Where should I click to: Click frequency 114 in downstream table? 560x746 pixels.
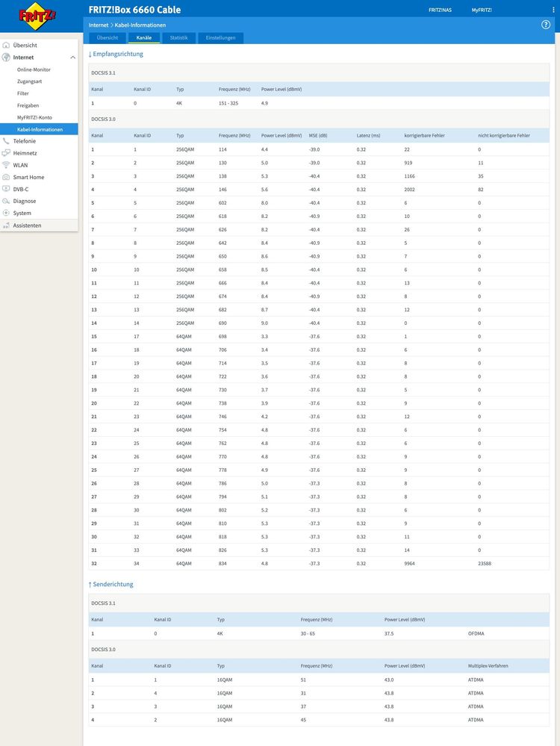223,149
